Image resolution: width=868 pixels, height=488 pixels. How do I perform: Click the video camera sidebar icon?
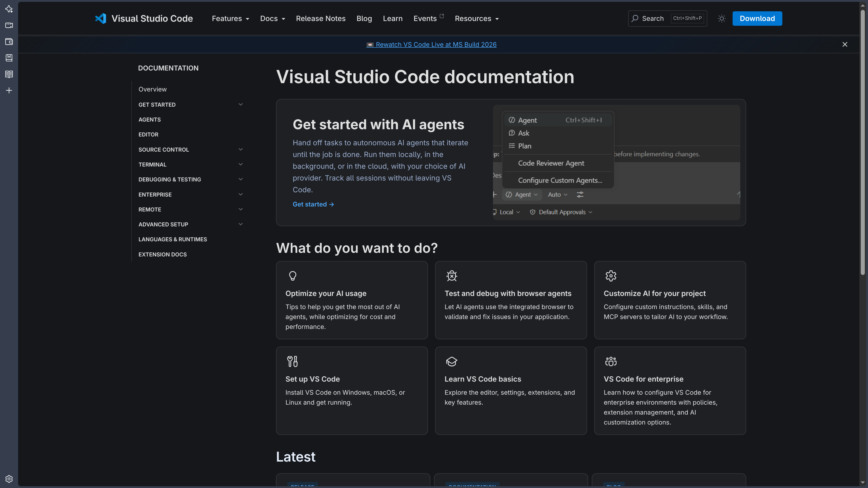click(9, 25)
